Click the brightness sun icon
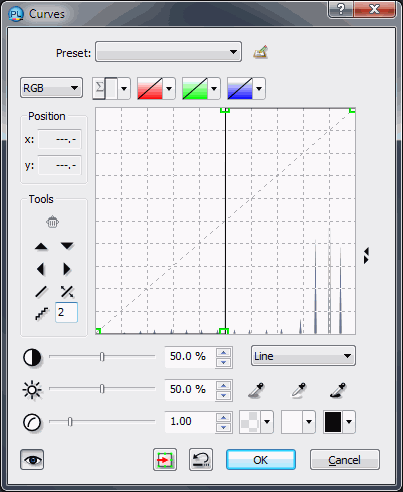 tap(32, 390)
